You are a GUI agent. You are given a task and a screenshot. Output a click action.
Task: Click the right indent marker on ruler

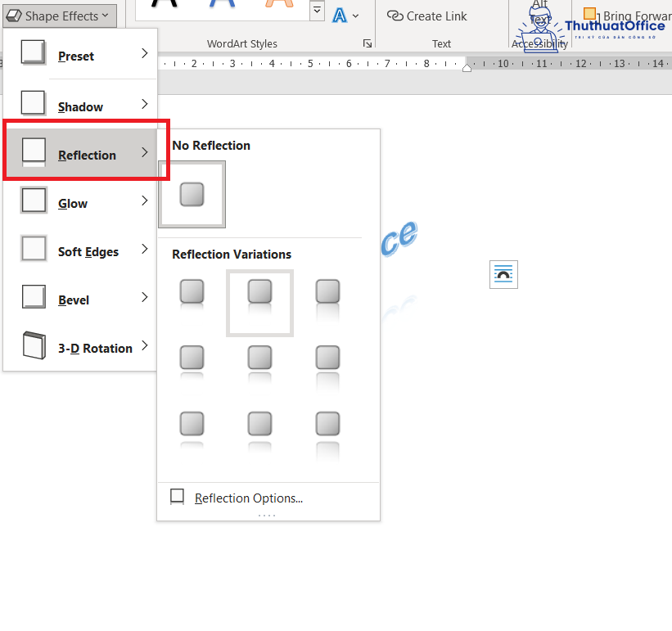(467, 68)
